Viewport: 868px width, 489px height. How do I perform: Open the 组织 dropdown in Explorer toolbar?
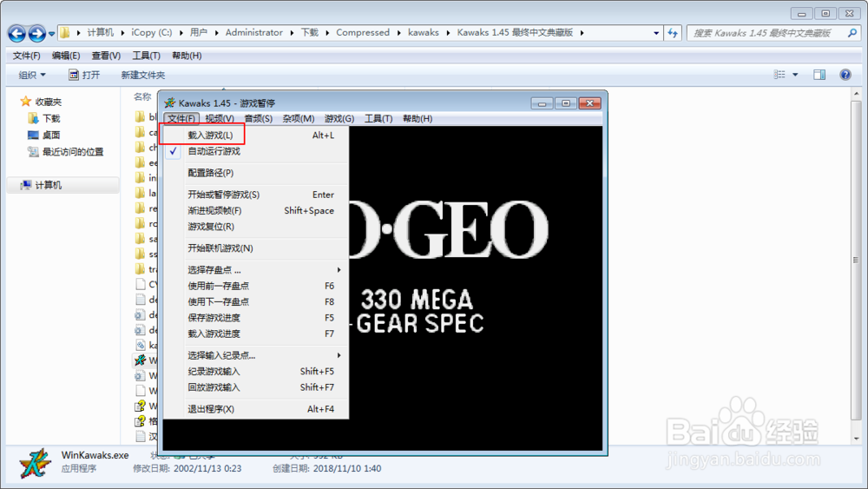coord(32,75)
